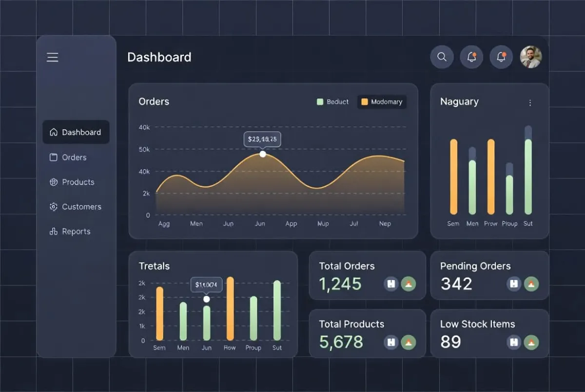Toggle the Modomary legend series
The width and height of the screenshot is (585, 392).
[x=382, y=102]
